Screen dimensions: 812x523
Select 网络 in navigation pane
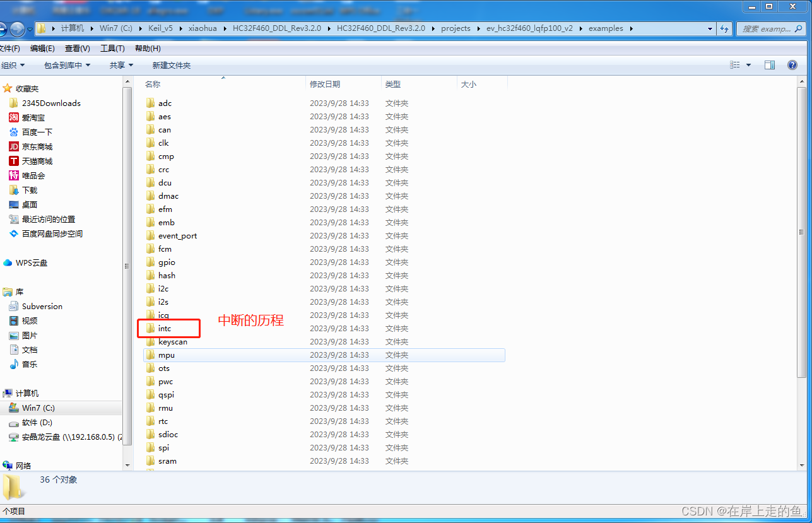[x=23, y=466]
